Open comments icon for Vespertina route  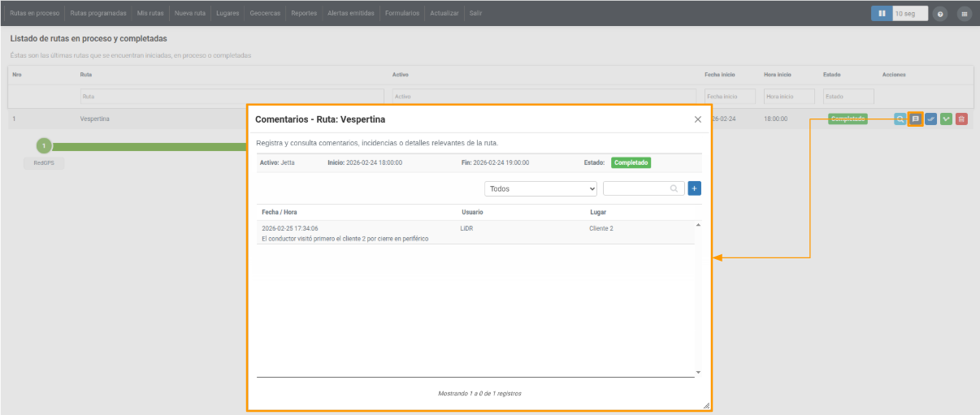915,119
